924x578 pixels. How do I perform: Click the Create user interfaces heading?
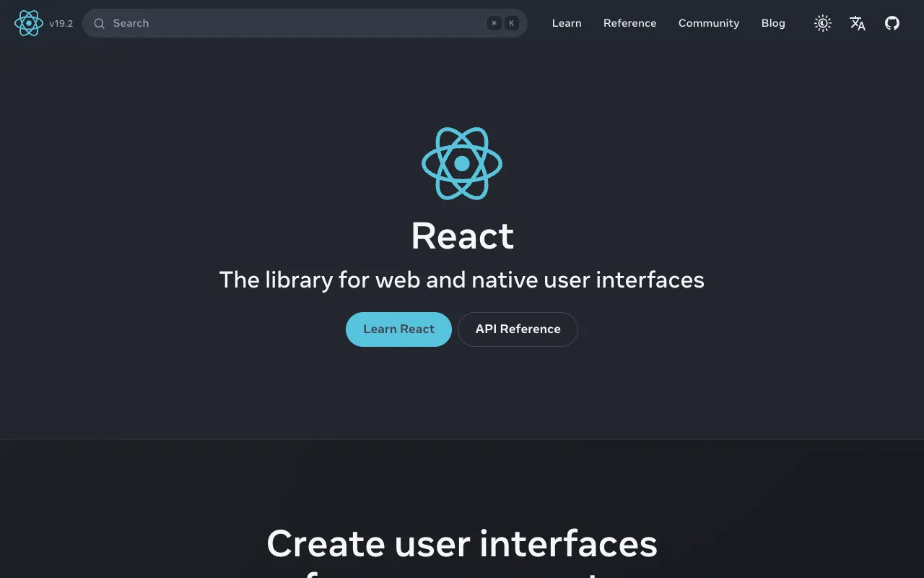coord(462,544)
